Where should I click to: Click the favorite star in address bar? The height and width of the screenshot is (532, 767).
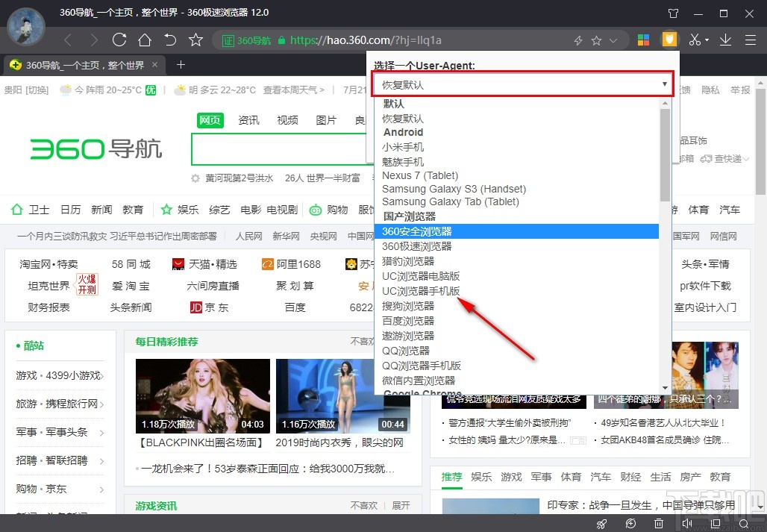coord(596,40)
